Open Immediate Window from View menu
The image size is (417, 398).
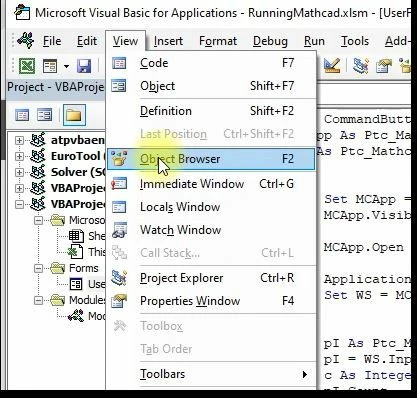[x=211, y=184]
